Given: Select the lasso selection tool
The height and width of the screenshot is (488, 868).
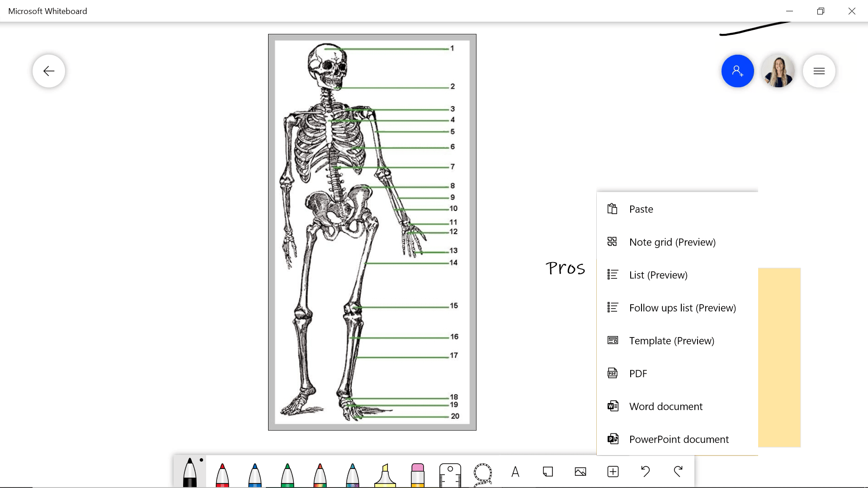Looking at the screenshot, I should click(483, 474).
